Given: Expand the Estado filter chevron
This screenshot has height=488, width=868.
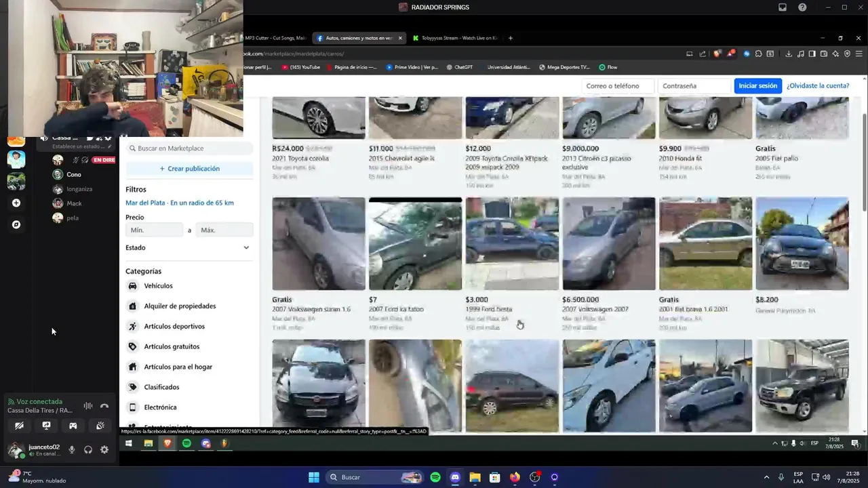Looking at the screenshot, I should pyautogui.click(x=246, y=247).
